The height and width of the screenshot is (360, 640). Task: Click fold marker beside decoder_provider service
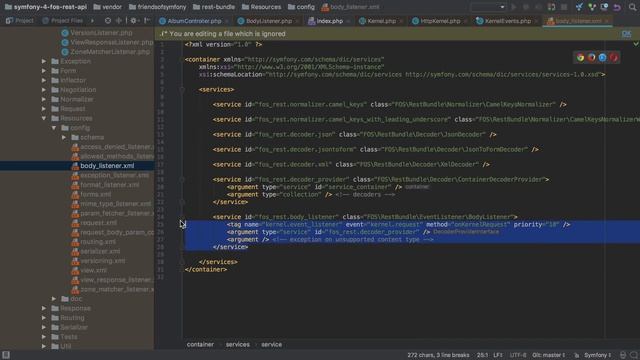tap(182, 179)
